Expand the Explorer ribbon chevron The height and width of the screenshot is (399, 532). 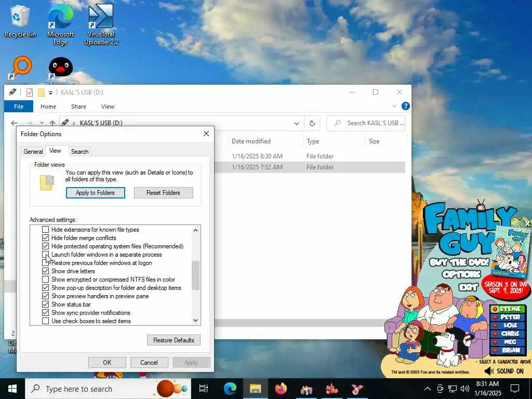(394, 106)
